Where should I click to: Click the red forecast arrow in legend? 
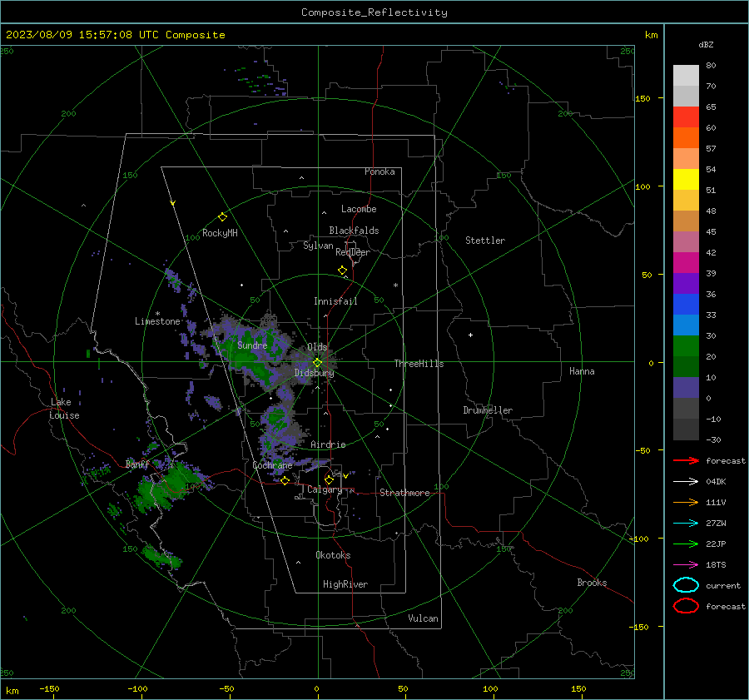point(686,460)
